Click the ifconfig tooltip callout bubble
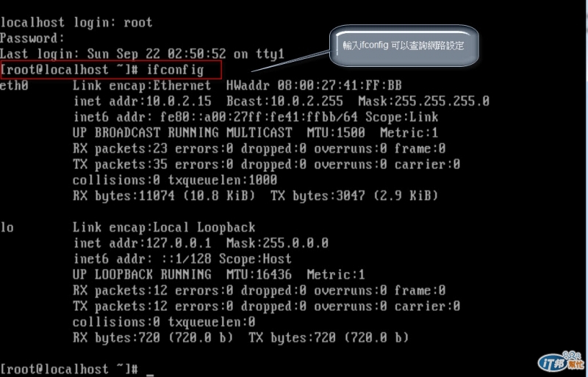 tap(404, 46)
